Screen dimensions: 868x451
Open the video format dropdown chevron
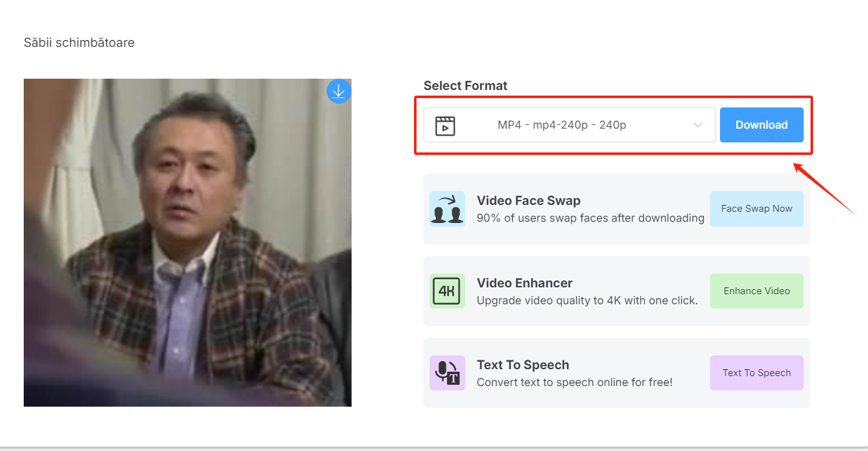click(x=698, y=125)
